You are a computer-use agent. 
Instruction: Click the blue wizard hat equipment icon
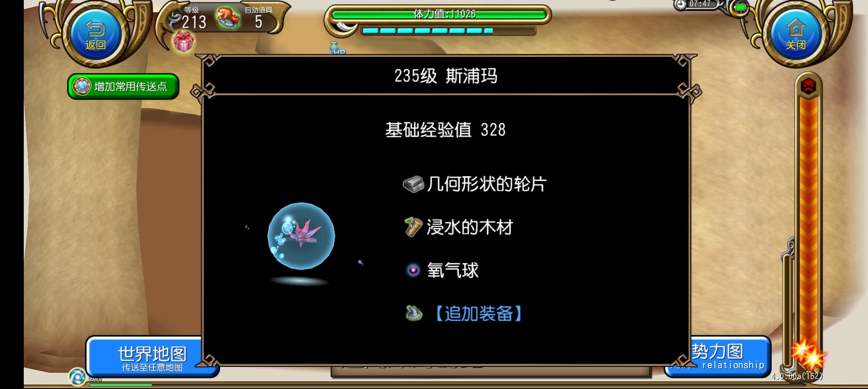pos(414,313)
